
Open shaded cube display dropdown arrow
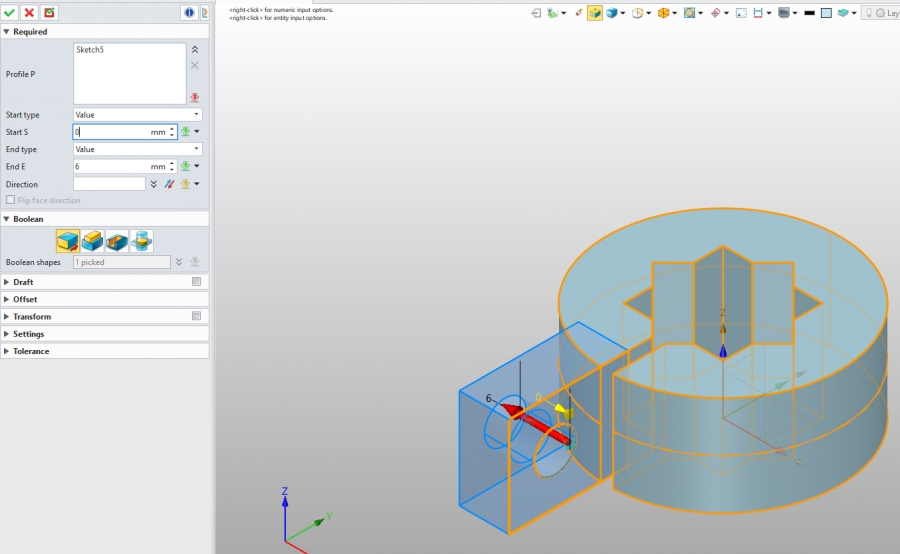(x=623, y=13)
